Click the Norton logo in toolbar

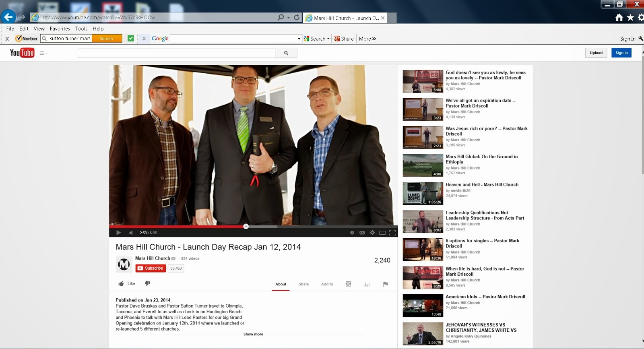click(27, 39)
